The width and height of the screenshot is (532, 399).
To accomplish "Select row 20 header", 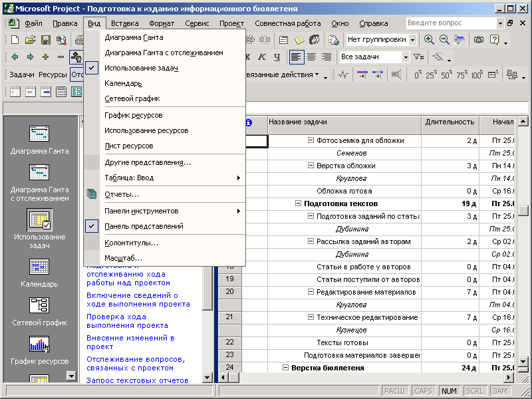I will 229,292.
